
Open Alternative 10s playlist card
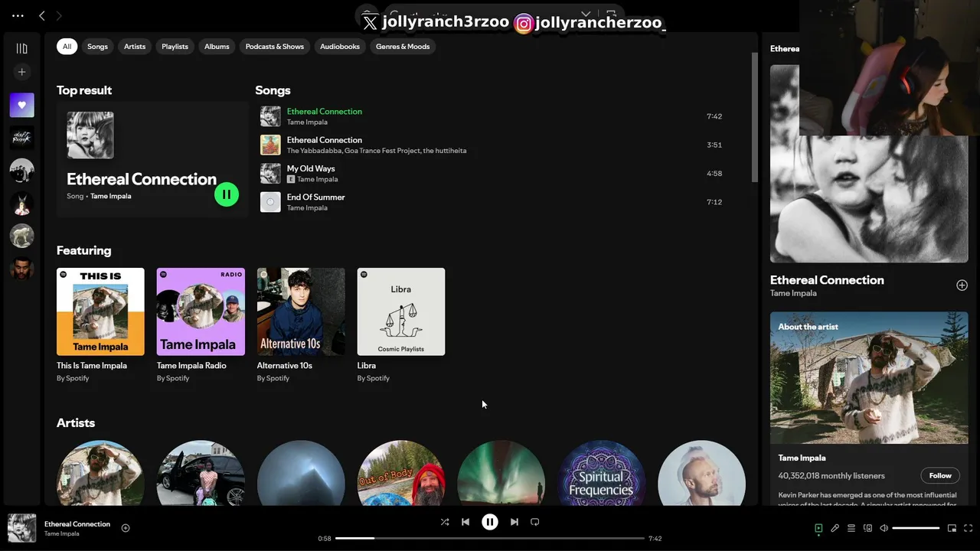[x=301, y=325]
